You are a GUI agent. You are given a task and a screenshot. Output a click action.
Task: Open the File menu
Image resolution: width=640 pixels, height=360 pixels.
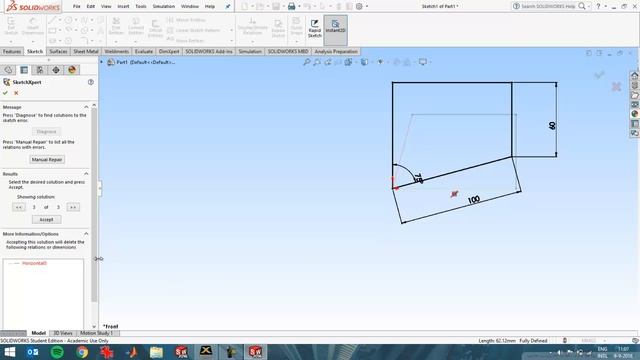tap(76, 6)
